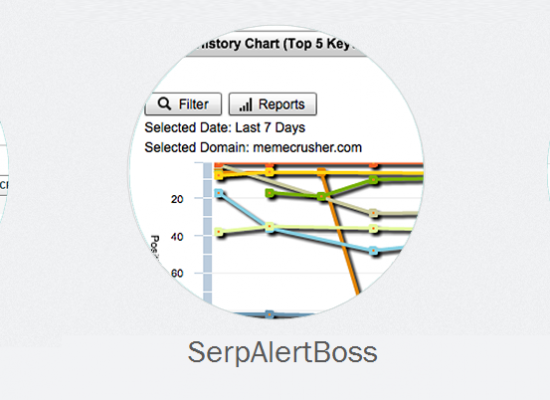The height and width of the screenshot is (400, 550).
Task: Click light blue point below 40 line
Action: [374, 251]
